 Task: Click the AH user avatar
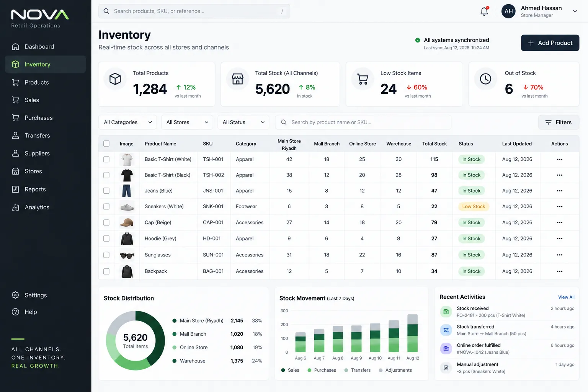(x=508, y=11)
